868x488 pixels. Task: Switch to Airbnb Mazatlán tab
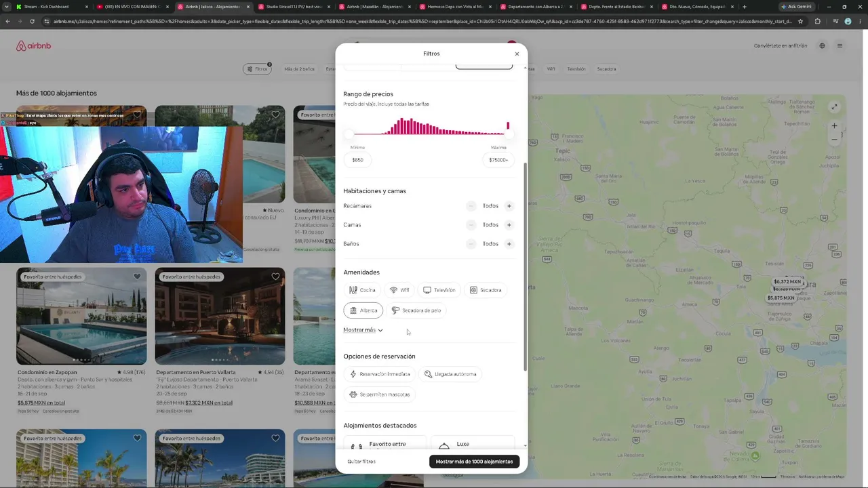[x=374, y=7]
